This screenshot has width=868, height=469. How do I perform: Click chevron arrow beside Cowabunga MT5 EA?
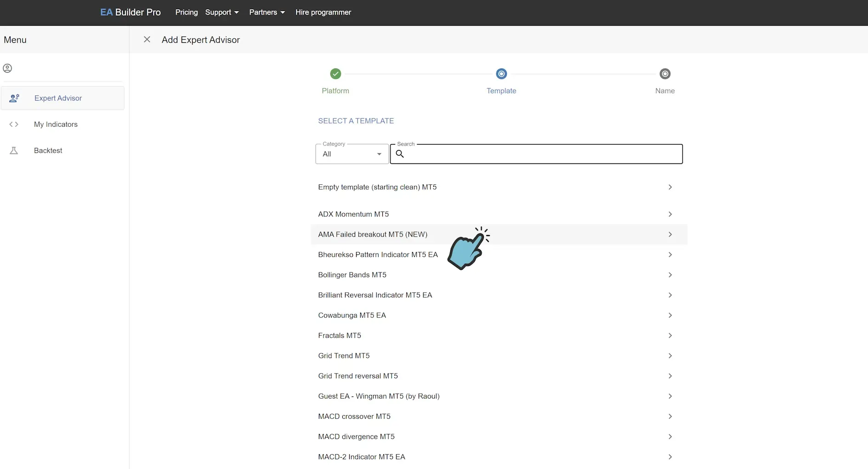670,315
